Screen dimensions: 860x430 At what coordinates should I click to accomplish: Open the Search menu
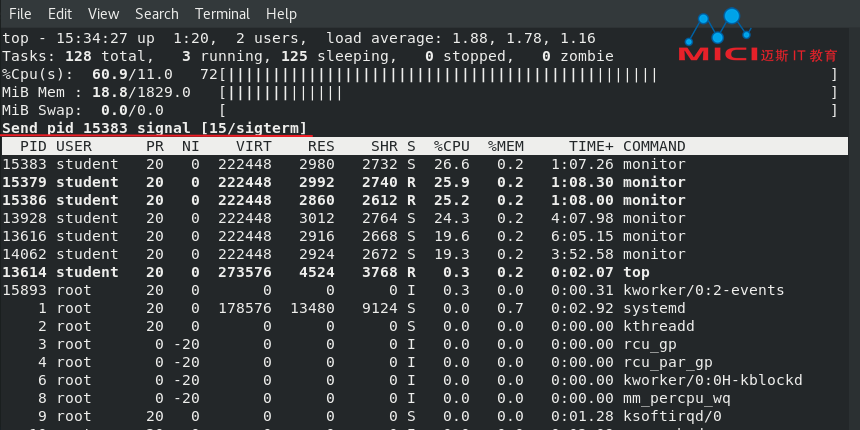pyautogui.click(x=157, y=14)
